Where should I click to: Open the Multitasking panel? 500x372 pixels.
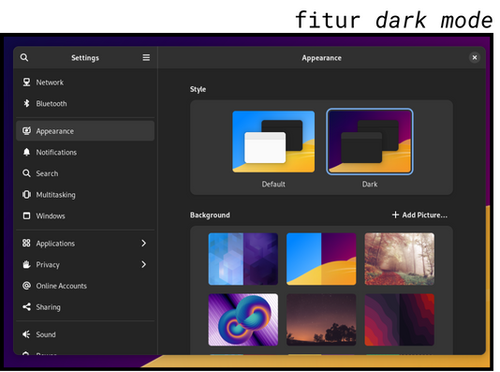coord(85,194)
